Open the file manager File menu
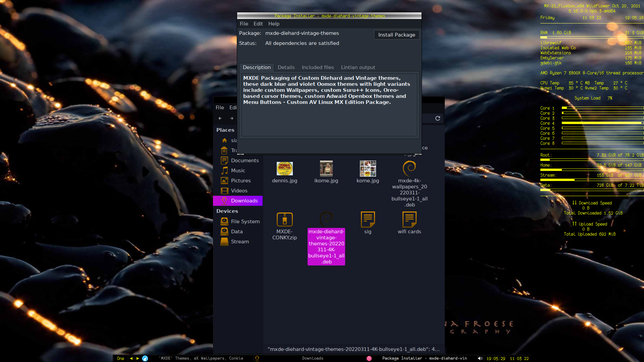The height and width of the screenshot is (362, 644). point(220,108)
